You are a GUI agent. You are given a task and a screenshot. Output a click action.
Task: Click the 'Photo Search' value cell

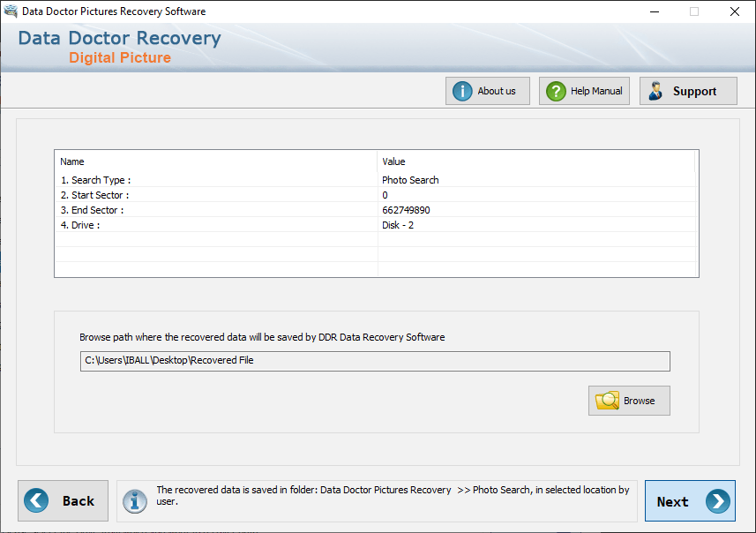[x=536, y=180]
